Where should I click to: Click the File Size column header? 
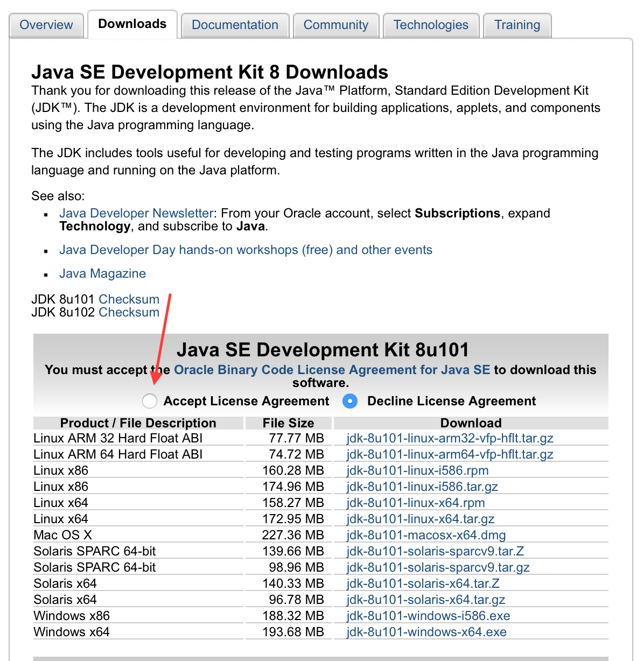pos(288,423)
